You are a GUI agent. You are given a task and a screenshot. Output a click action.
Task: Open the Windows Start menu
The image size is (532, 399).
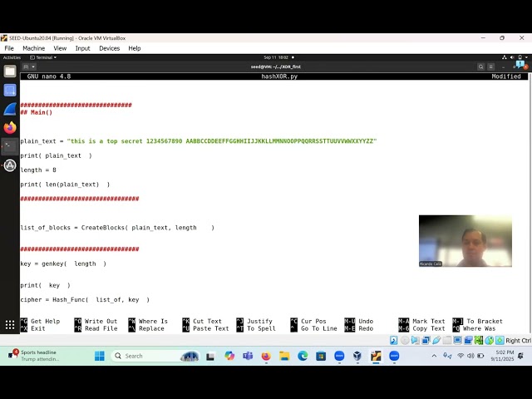pyautogui.click(x=100, y=356)
